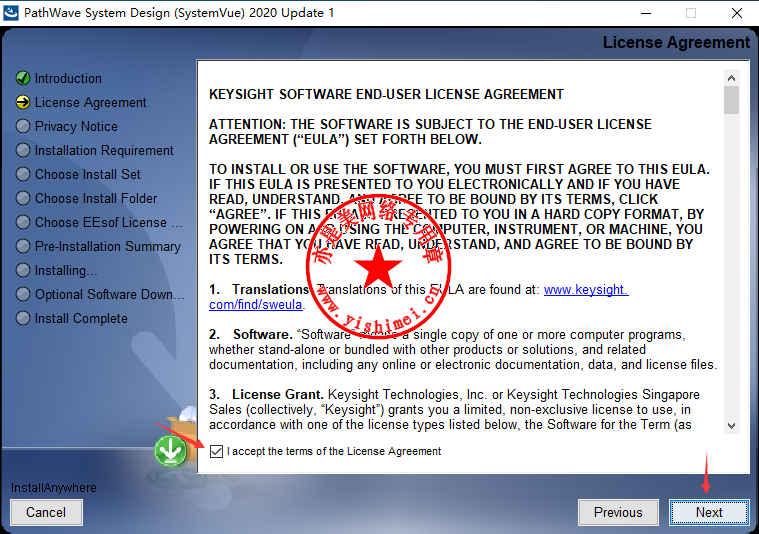
Task: Click I accept the terms label text
Action: [334, 451]
